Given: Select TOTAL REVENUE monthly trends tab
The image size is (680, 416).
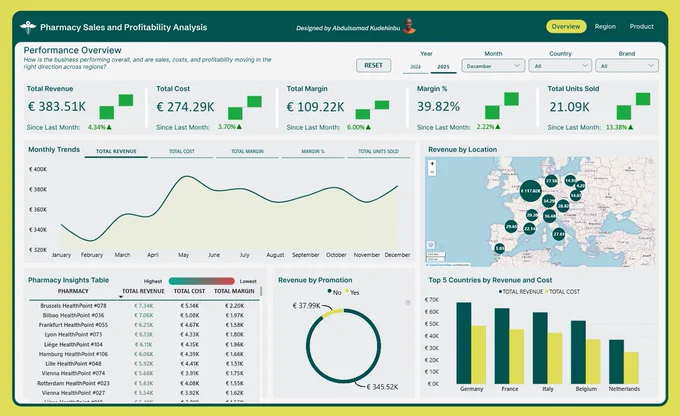Looking at the screenshot, I should click(x=116, y=151).
